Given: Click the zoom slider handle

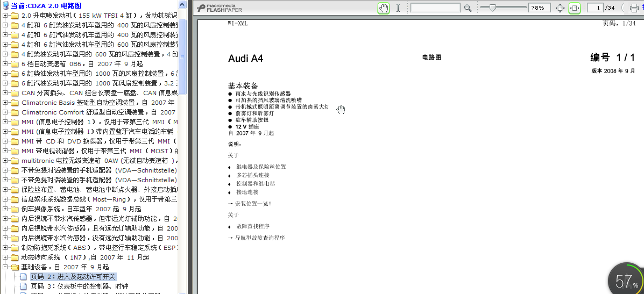Looking at the screenshot, I should pos(492,8).
